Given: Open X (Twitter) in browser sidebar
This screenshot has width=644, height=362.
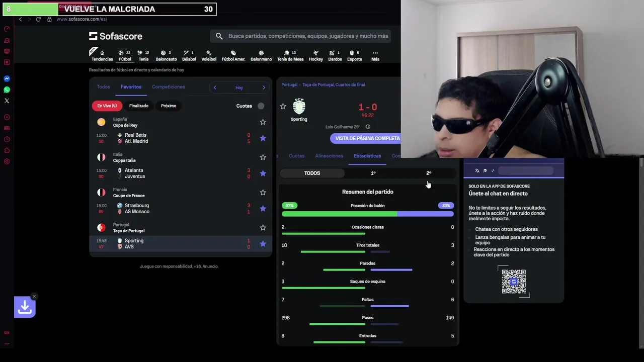Looking at the screenshot, I should click(7, 101).
